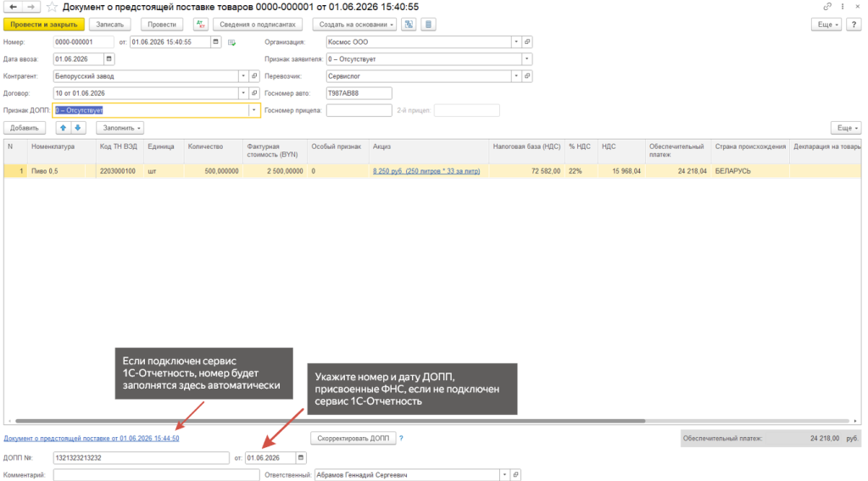Viewport: 868px width, 481px height.
Task: Open the Организация field link icon
Action: point(527,42)
